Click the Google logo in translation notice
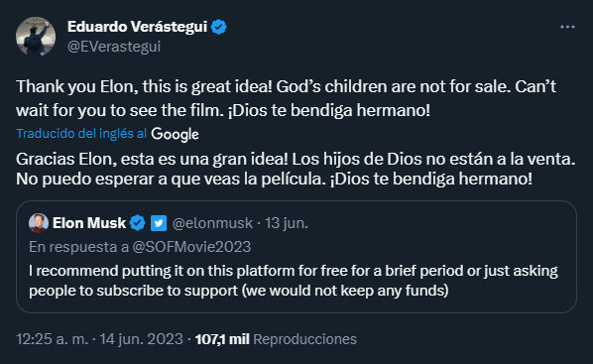The width and height of the screenshot is (593, 364). pos(175,134)
